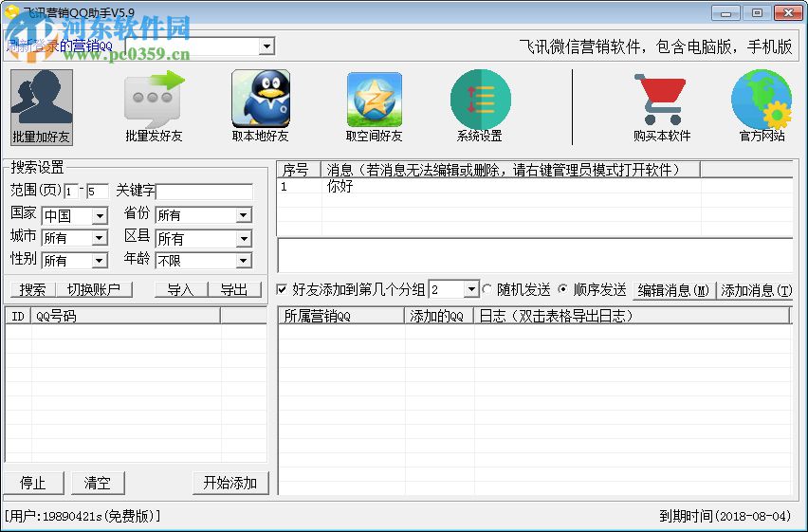Open the 批量加好友 batch add friends tool

[41, 107]
